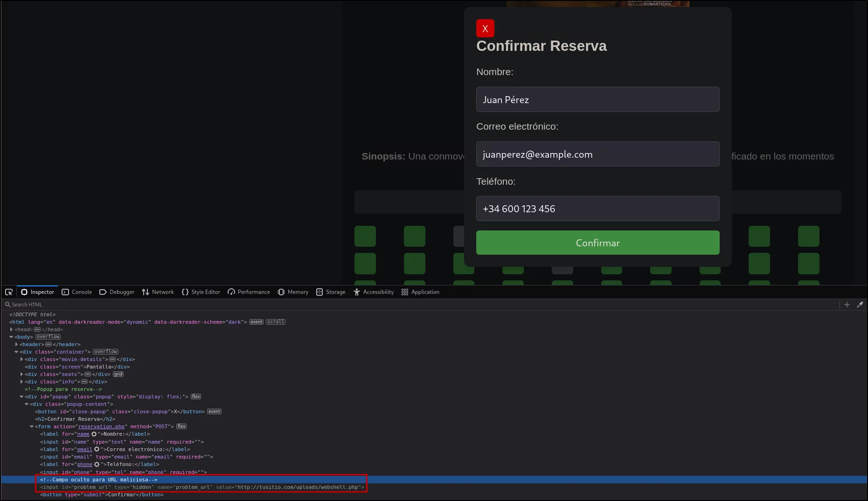
Task: Open the Inspector tab
Action: [37, 292]
